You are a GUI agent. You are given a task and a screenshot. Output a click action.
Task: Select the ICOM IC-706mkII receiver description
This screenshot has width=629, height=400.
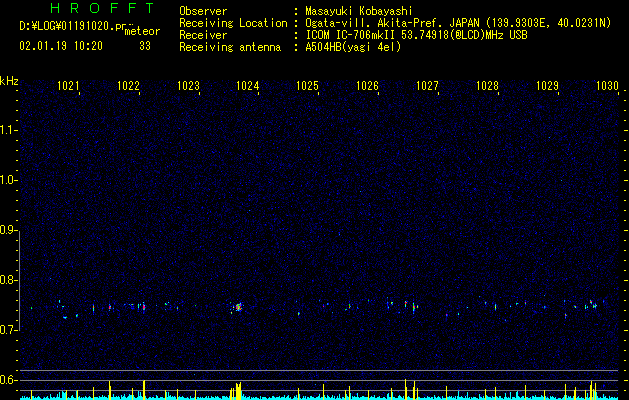(416, 35)
